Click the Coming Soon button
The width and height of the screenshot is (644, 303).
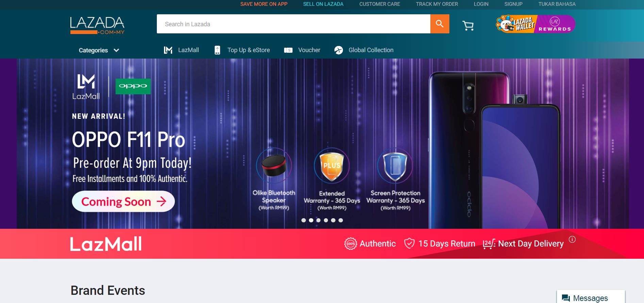coord(123,202)
